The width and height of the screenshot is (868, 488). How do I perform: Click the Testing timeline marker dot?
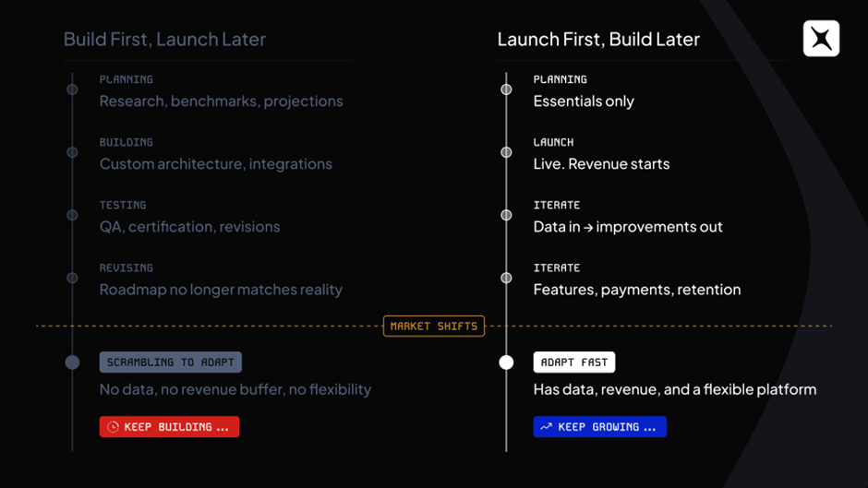pos(72,215)
